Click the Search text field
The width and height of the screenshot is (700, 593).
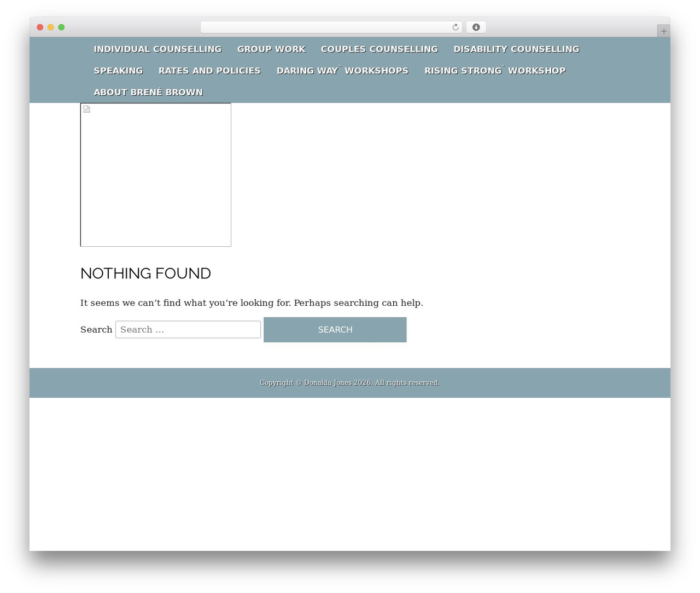point(188,329)
